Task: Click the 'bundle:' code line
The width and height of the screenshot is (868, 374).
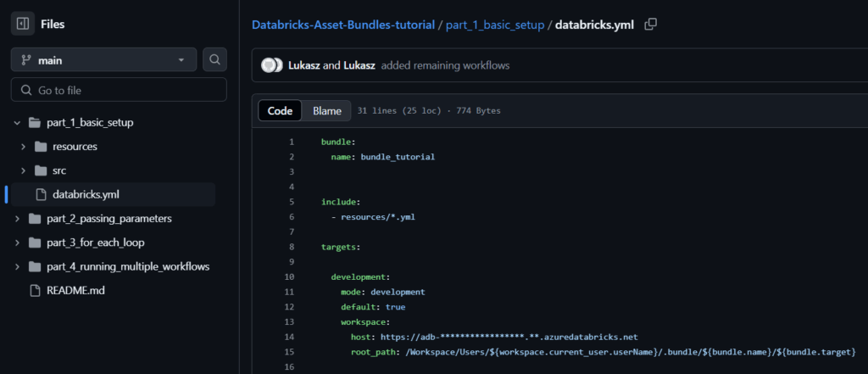Action: (337, 142)
